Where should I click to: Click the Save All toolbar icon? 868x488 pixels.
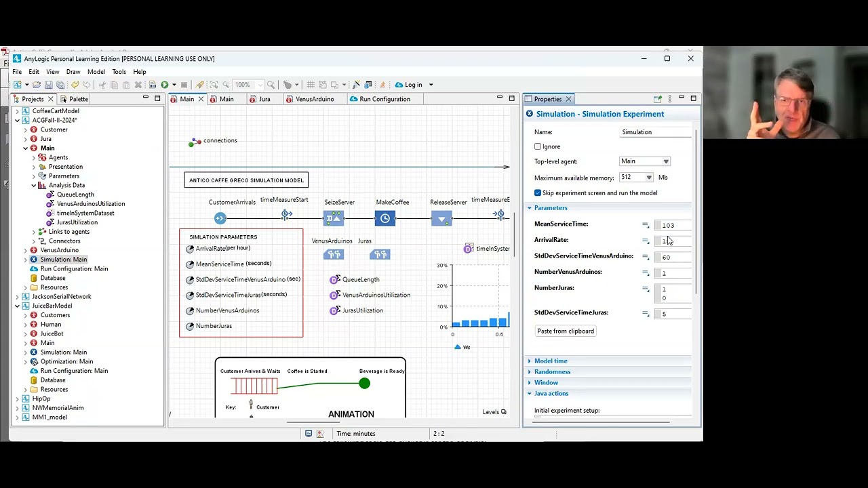60,85
